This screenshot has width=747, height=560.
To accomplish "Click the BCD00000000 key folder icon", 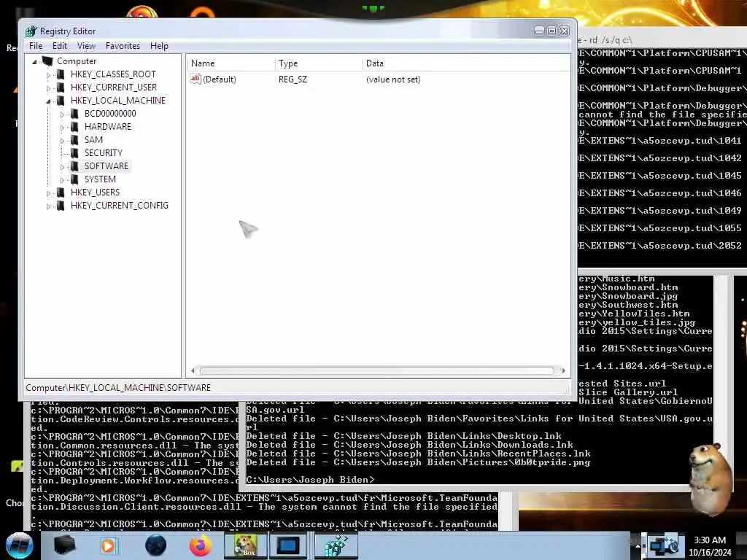I will 74,113.
